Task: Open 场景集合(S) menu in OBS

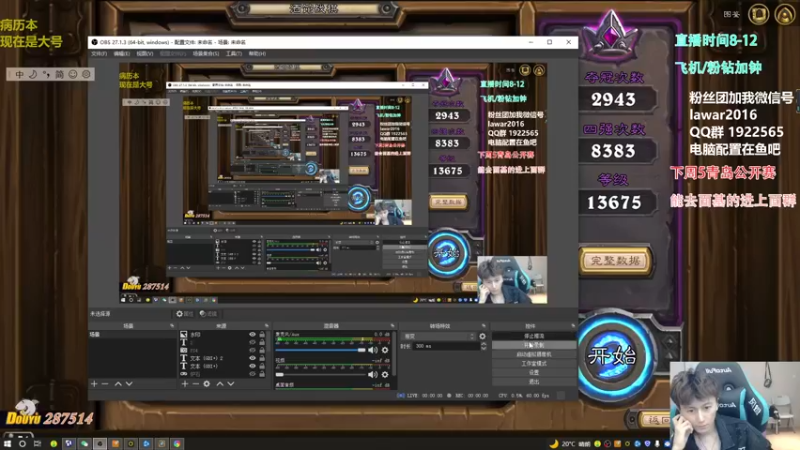Action: tap(206, 54)
